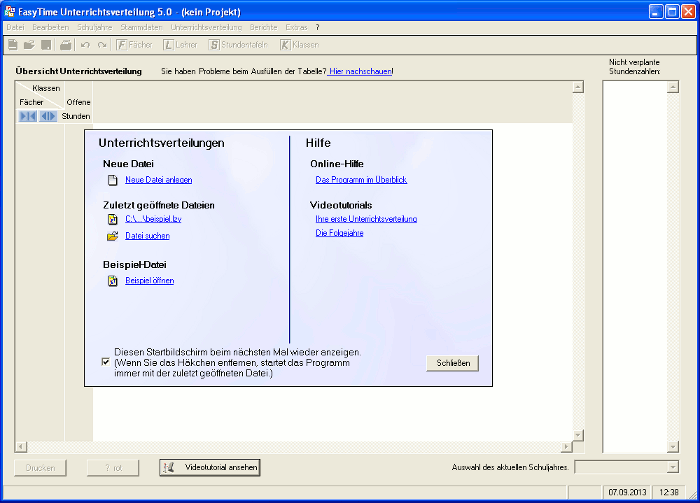Image resolution: width=700 pixels, height=503 pixels.
Task: Open the Stammdaten menu
Action: (x=141, y=27)
